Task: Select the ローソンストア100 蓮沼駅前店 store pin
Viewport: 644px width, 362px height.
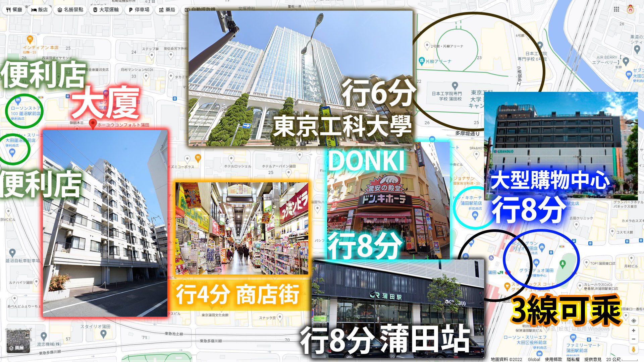Action: [18, 100]
